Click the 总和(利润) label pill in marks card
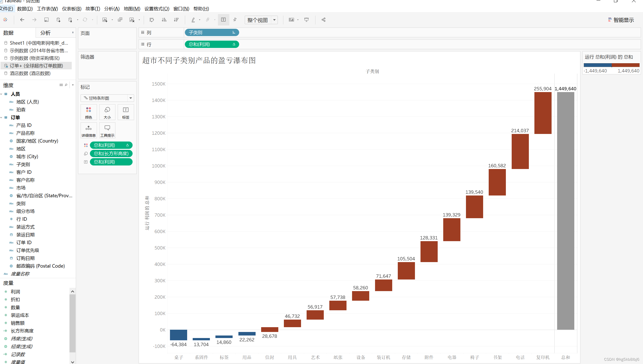643x364 pixels. click(x=111, y=162)
